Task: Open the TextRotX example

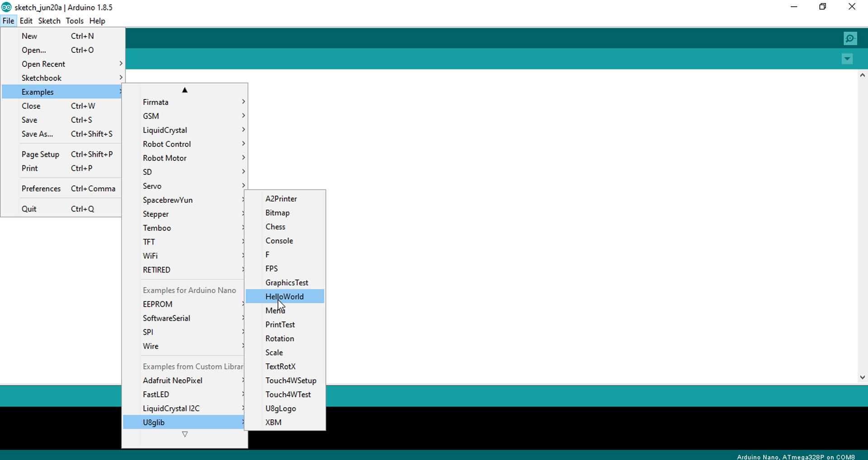Action: click(x=285, y=367)
